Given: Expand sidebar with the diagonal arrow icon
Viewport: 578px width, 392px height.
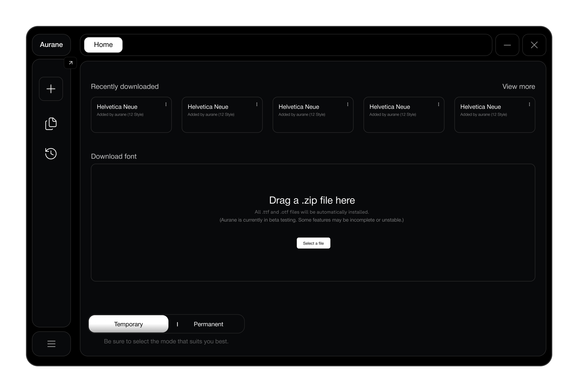Looking at the screenshot, I should [71, 63].
